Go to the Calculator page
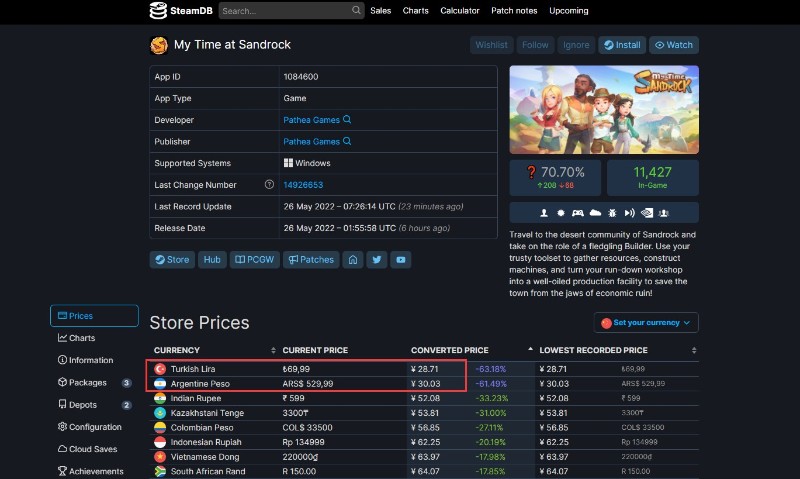800x479 pixels. click(x=460, y=10)
